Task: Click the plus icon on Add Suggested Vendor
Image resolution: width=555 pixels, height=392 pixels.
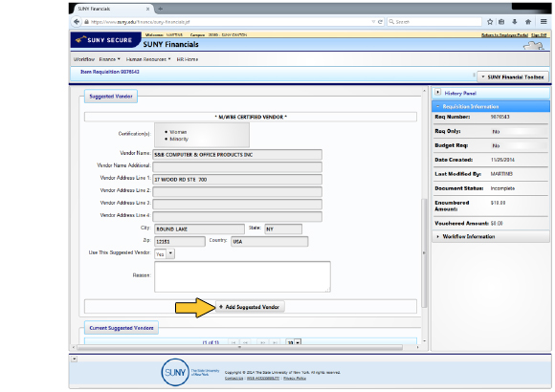Action: click(221, 307)
